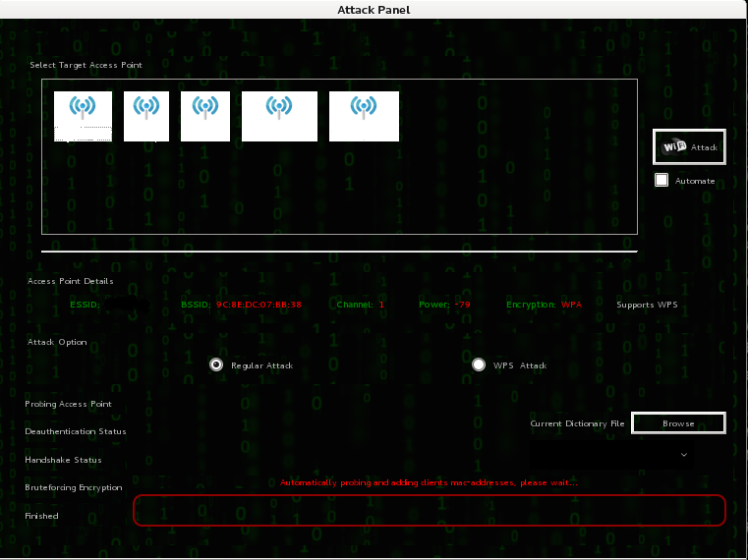Select the Regular Attack option
The image size is (748, 560).
click(x=216, y=364)
